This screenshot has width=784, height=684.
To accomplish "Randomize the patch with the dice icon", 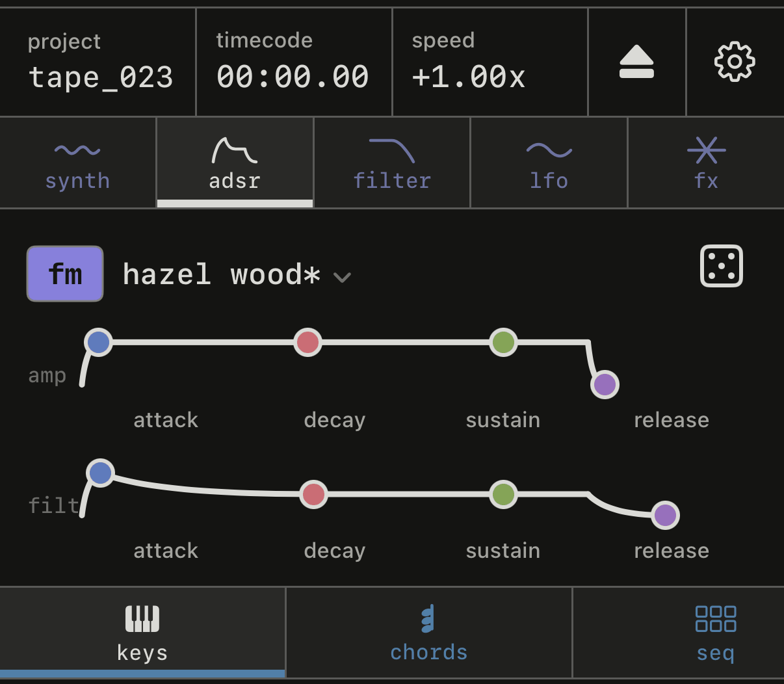I will tap(722, 266).
